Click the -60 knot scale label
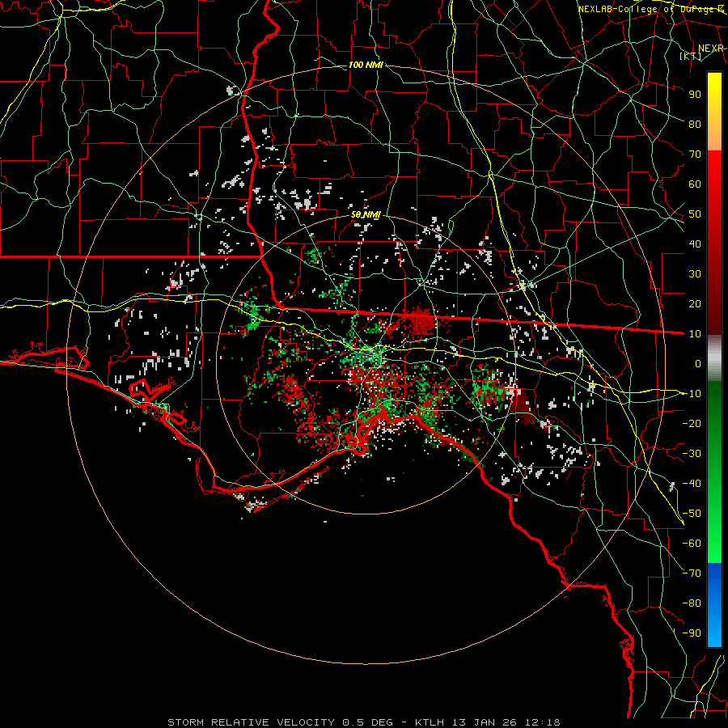This screenshot has width=728, height=728. 692,544
